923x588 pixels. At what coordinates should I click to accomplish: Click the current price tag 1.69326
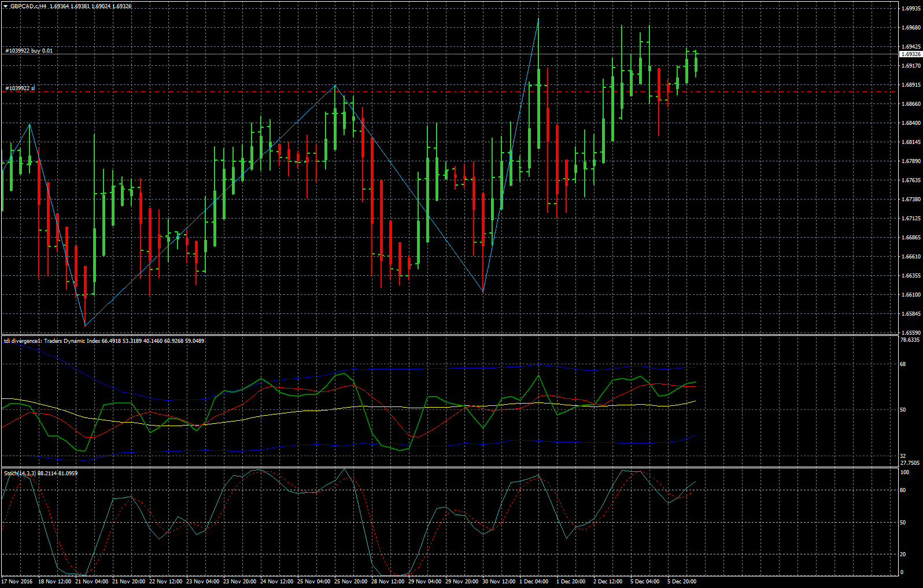point(911,54)
